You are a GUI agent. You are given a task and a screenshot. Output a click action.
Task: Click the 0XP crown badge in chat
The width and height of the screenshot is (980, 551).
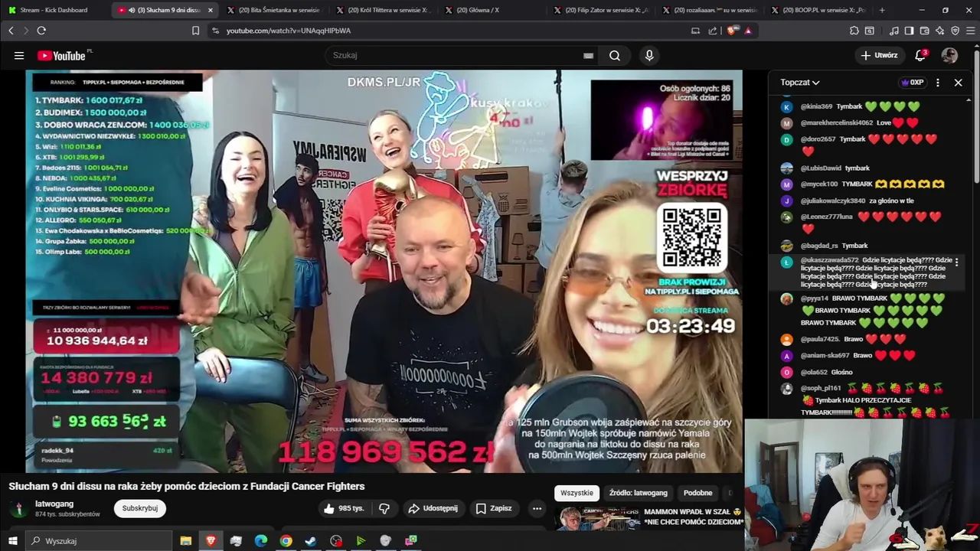(x=913, y=82)
